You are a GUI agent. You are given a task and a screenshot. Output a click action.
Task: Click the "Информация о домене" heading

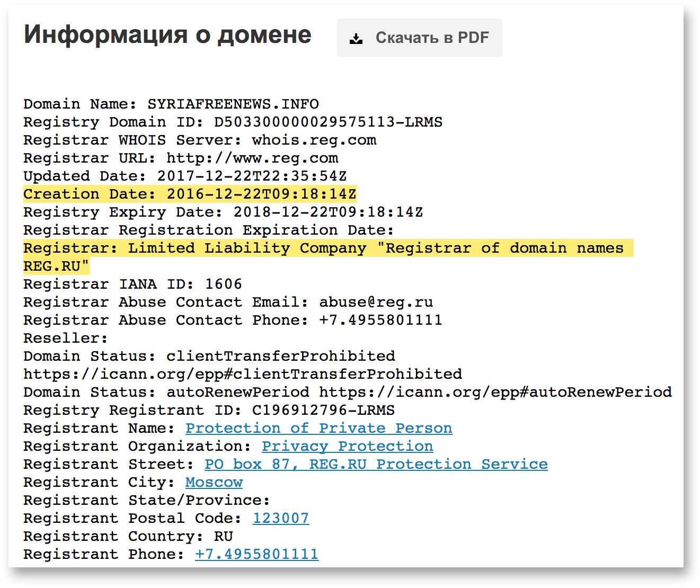(x=167, y=35)
